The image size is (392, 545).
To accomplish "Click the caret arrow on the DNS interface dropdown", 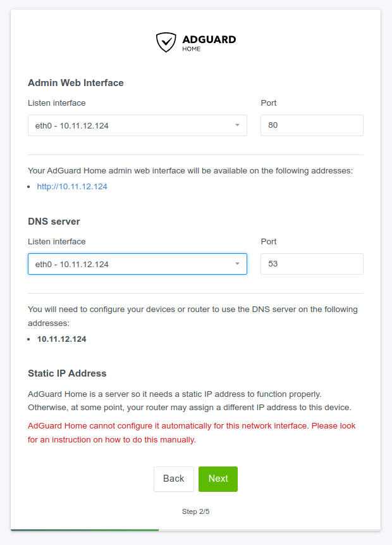I will (x=237, y=264).
